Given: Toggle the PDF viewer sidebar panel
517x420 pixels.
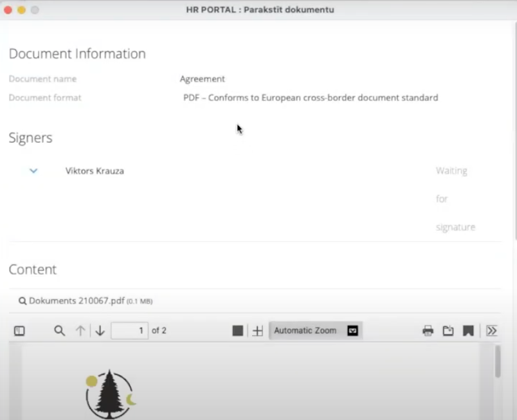Looking at the screenshot, I should point(19,331).
